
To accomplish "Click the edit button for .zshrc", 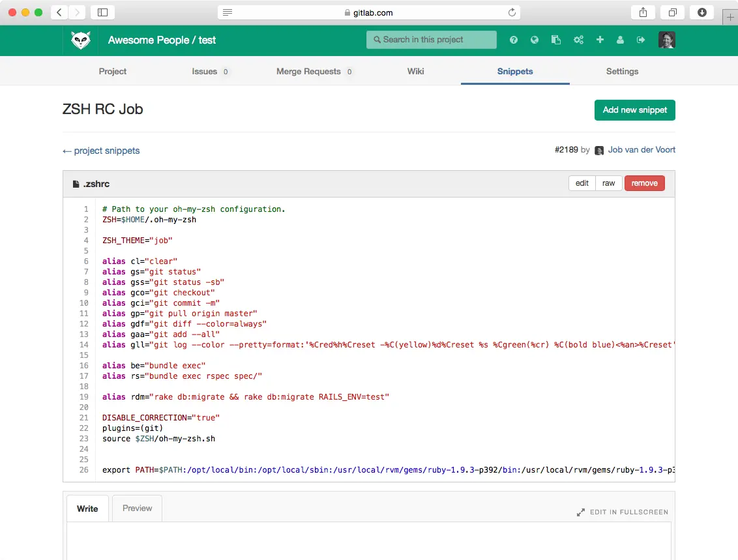I will click(x=582, y=183).
